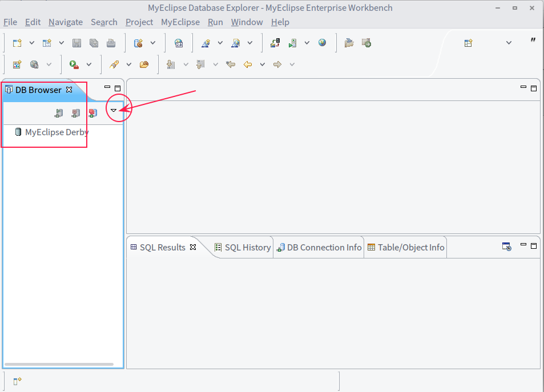The image size is (544, 392).
Task: Open the Navigate menu
Action: coord(66,22)
